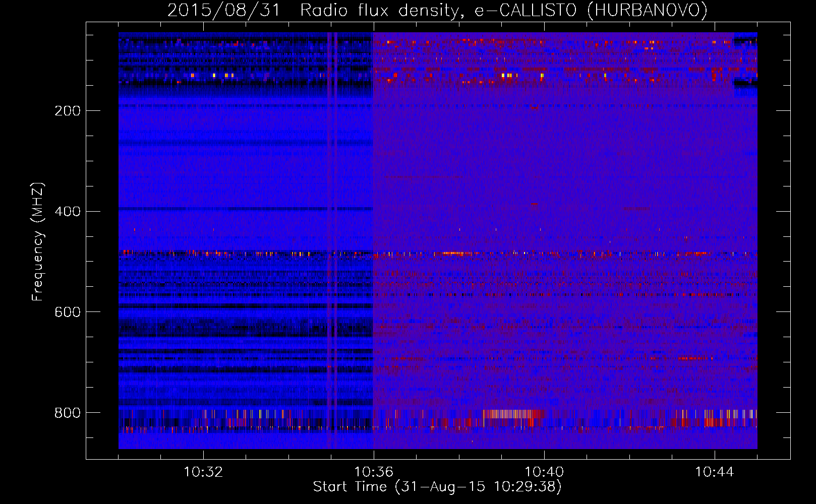The width and height of the screenshot is (816, 504).
Task: Click the Start Time axis caption
Action: pyautogui.click(x=437, y=487)
